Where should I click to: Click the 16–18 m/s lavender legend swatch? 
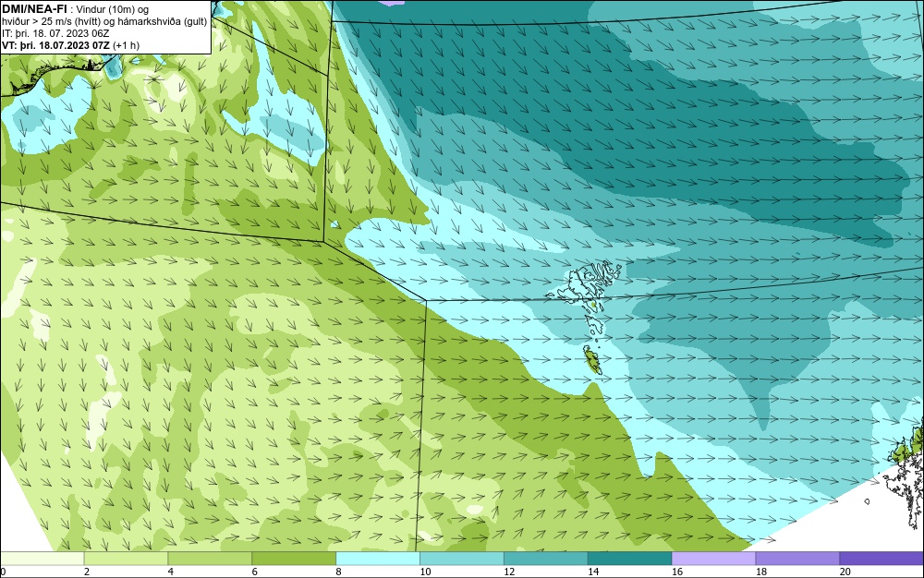pos(713,558)
